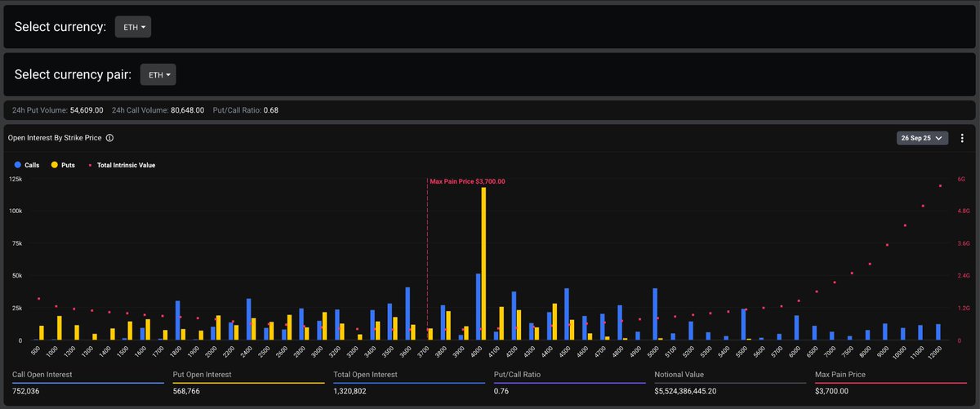Click the blue Calls bar at strike 4000
The height and width of the screenshot is (409, 980).
coord(478,307)
